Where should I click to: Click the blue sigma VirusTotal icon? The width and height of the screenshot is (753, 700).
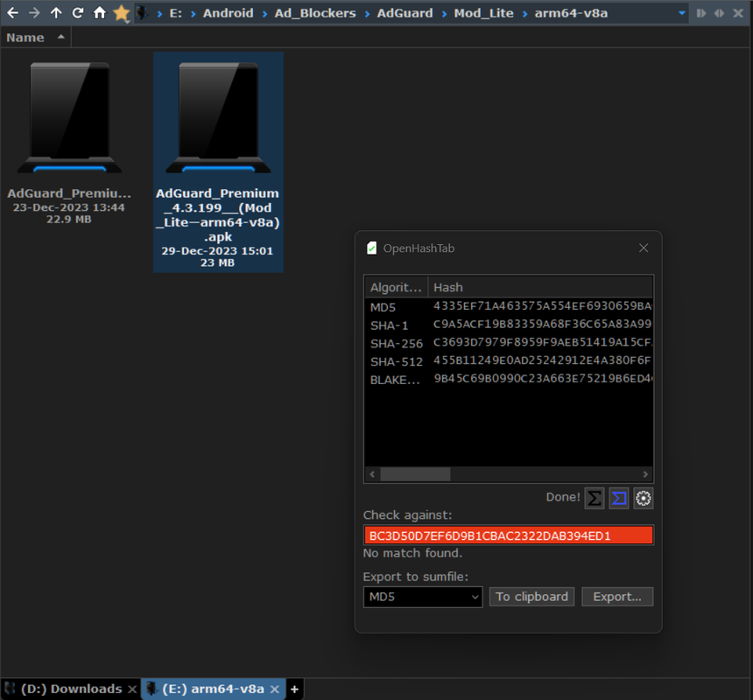(618, 498)
